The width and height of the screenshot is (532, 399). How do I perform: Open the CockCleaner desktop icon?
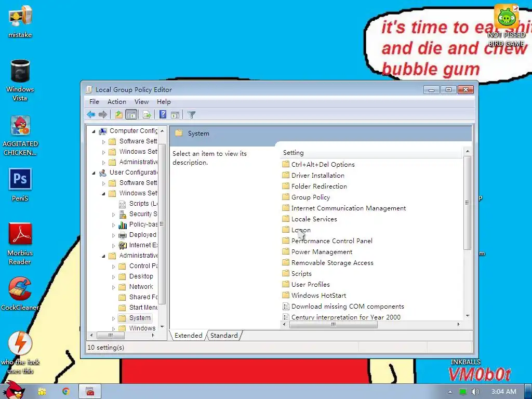(20, 294)
